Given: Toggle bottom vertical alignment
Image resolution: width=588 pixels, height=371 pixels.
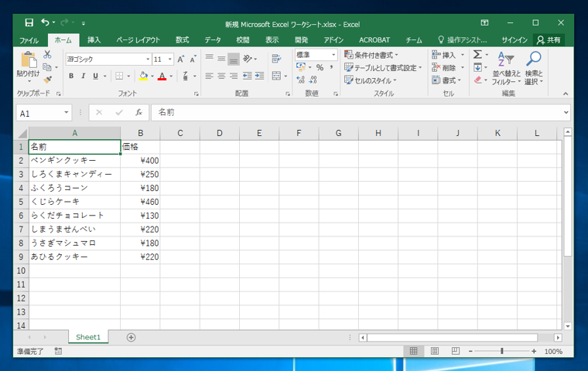Looking at the screenshot, I should pyautogui.click(x=233, y=59).
